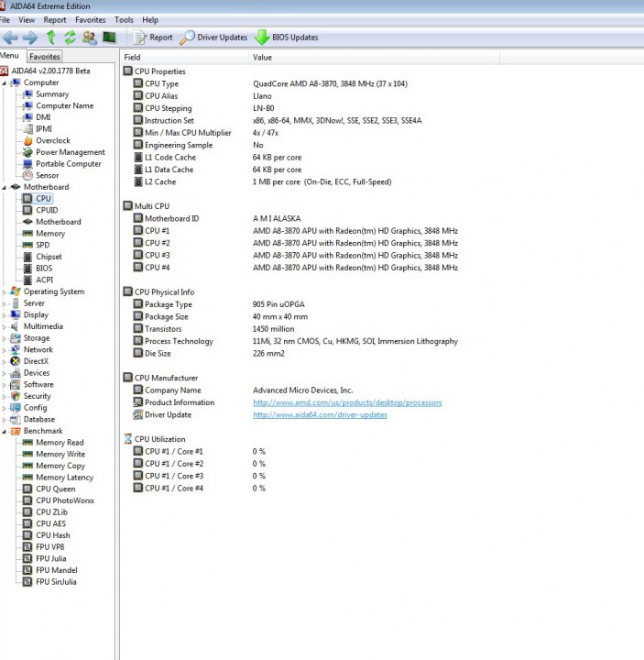The image size is (644, 660).
Task: Open Driver Updates from the toolbar
Action: 213,38
